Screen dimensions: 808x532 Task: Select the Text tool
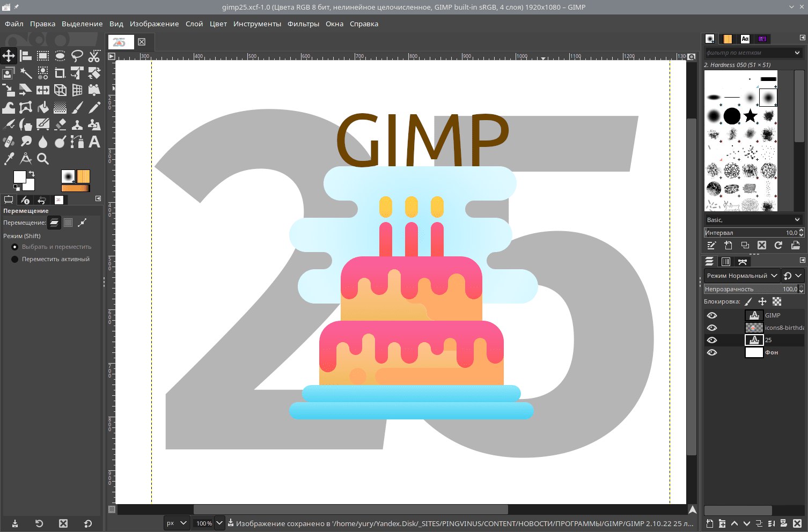(94, 142)
